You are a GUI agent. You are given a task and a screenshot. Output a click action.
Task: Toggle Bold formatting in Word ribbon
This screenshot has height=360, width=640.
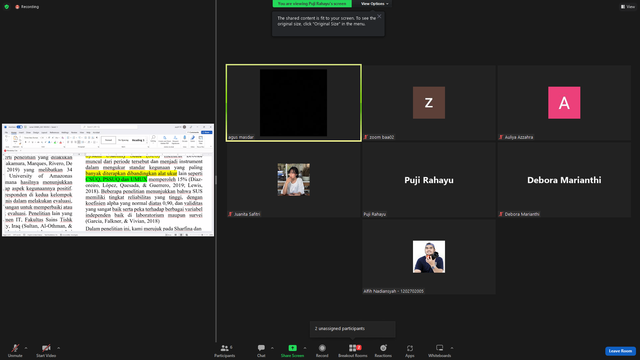click(x=25, y=142)
